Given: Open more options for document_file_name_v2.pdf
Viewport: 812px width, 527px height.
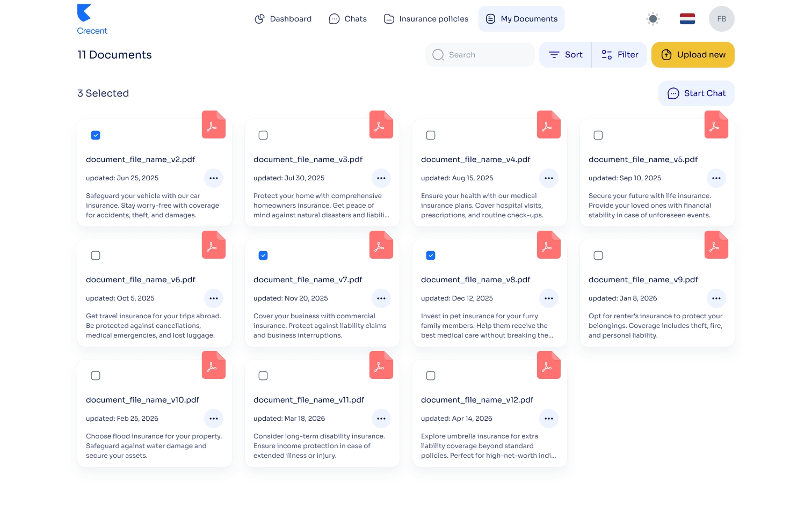Looking at the screenshot, I should 214,178.
